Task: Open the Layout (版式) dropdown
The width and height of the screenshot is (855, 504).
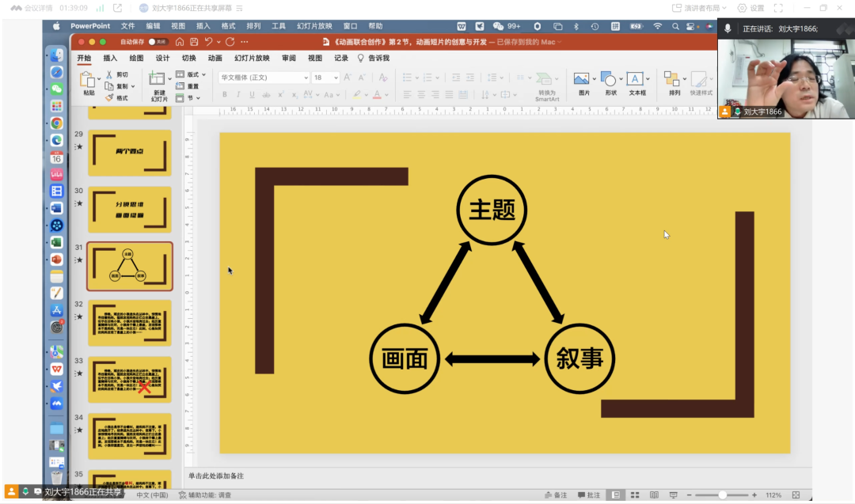Action: click(192, 74)
